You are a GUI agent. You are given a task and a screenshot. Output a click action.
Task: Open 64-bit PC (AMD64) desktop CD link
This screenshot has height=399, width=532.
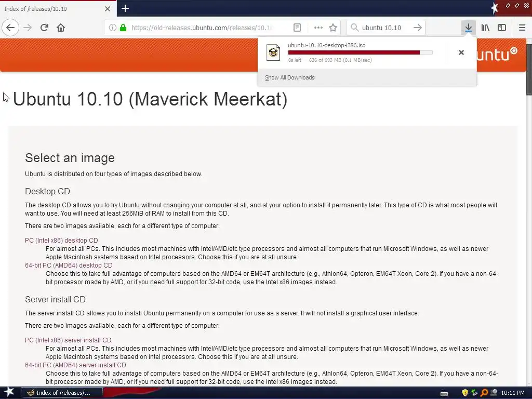point(69,265)
